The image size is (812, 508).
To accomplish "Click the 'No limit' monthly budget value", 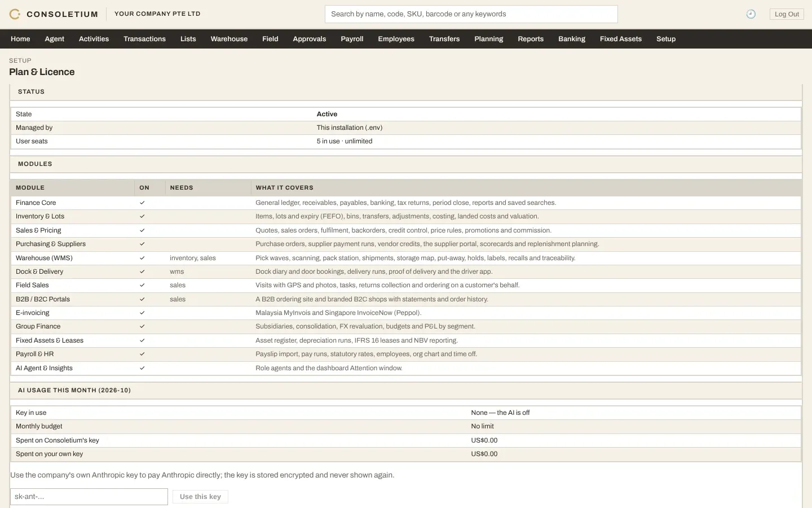I will 483,426.
